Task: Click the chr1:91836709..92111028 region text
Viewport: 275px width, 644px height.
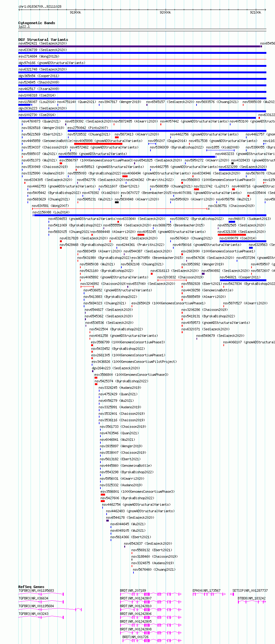Action: coord(40,6)
